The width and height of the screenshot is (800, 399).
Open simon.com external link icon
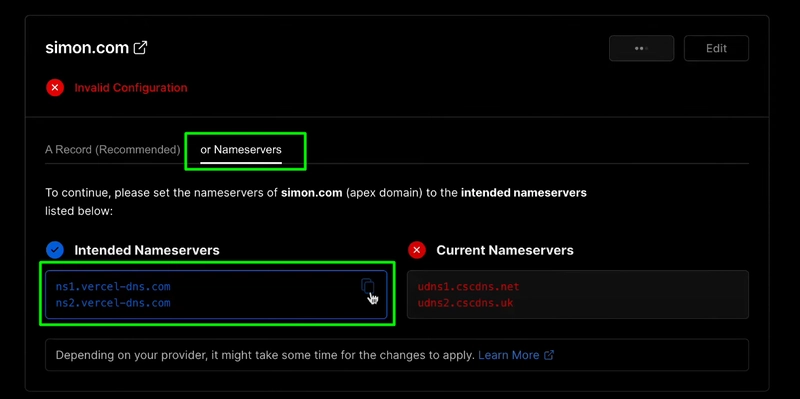click(140, 48)
